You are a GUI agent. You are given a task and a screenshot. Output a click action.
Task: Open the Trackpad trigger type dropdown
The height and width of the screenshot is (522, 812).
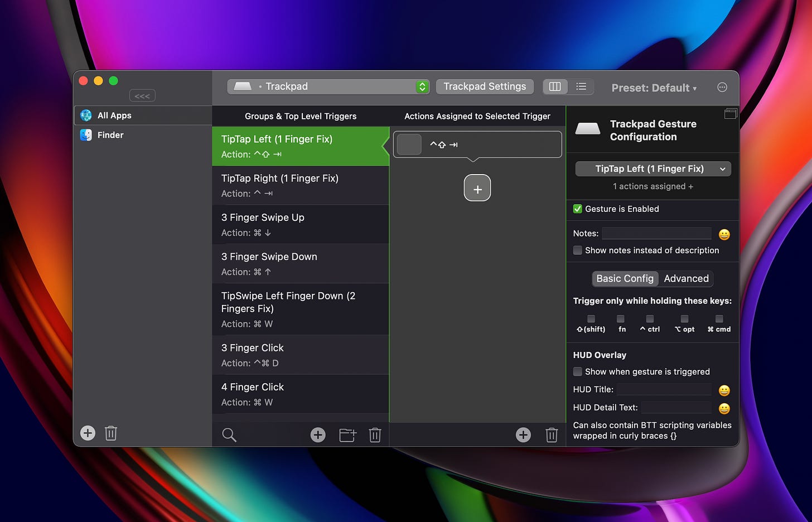point(328,86)
